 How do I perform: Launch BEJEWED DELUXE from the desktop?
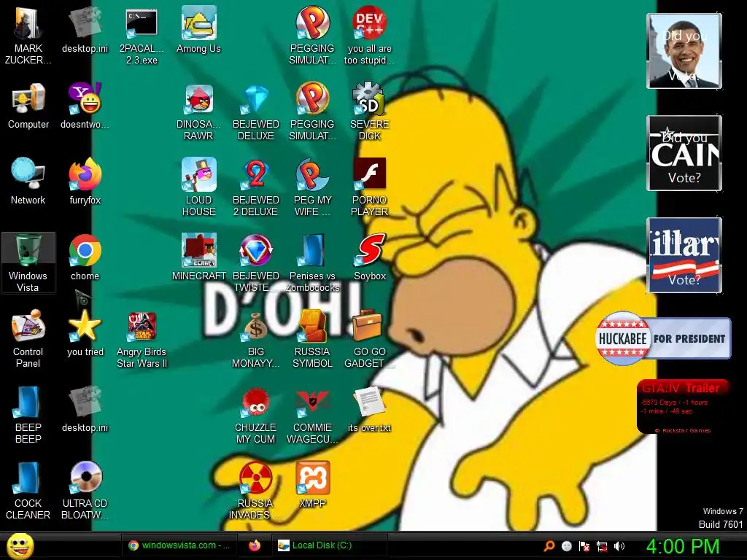[256, 112]
